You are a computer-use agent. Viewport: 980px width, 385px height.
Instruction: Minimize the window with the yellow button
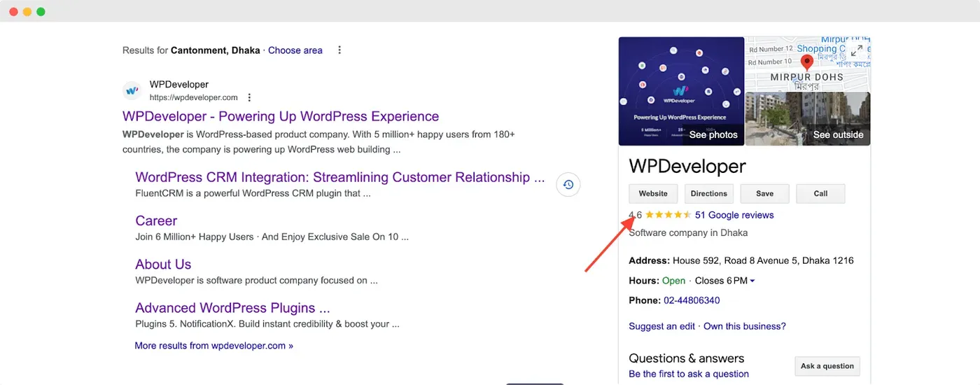tap(27, 12)
